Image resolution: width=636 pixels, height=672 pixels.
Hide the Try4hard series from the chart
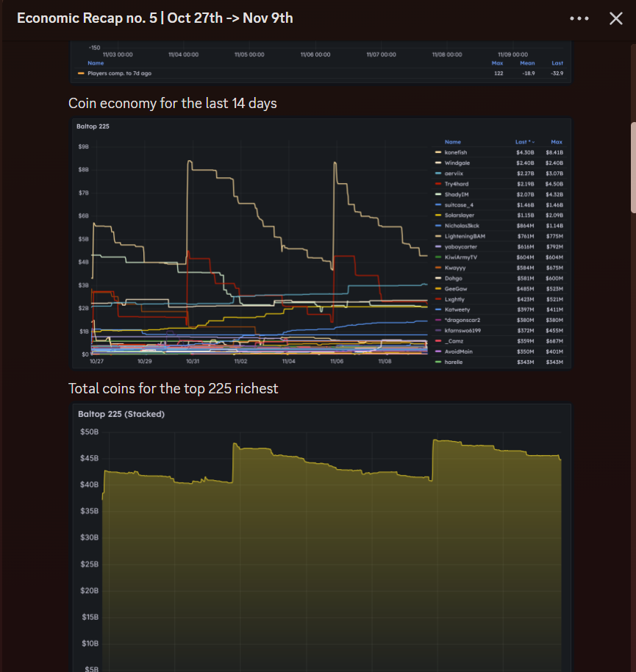[456, 184]
